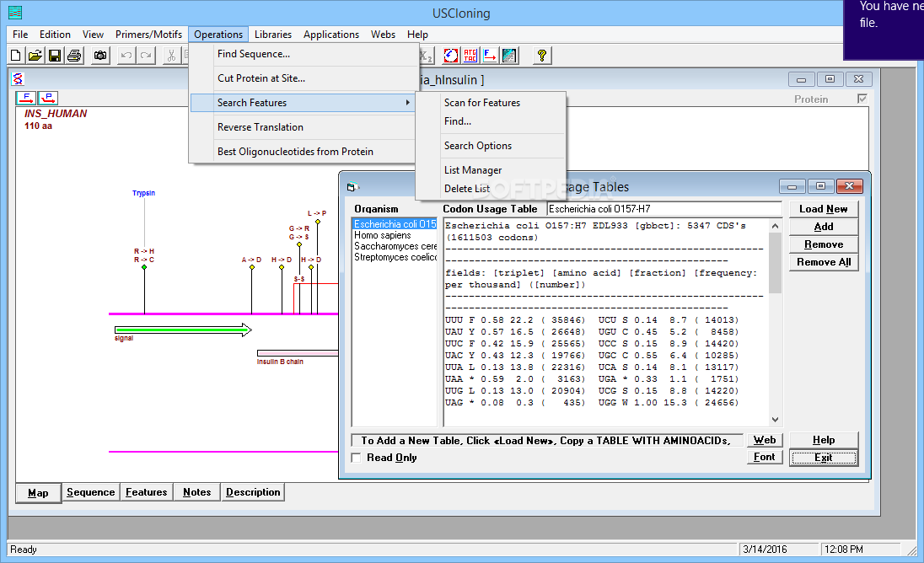The image size is (924, 563).
Task: Open the Edition menu
Action: coord(55,35)
